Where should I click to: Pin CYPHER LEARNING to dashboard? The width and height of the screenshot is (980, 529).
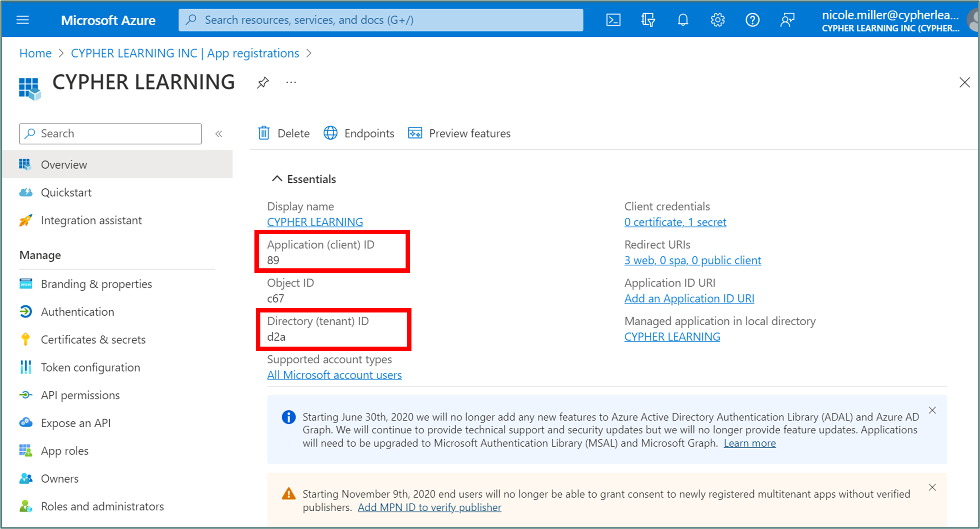click(x=263, y=83)
